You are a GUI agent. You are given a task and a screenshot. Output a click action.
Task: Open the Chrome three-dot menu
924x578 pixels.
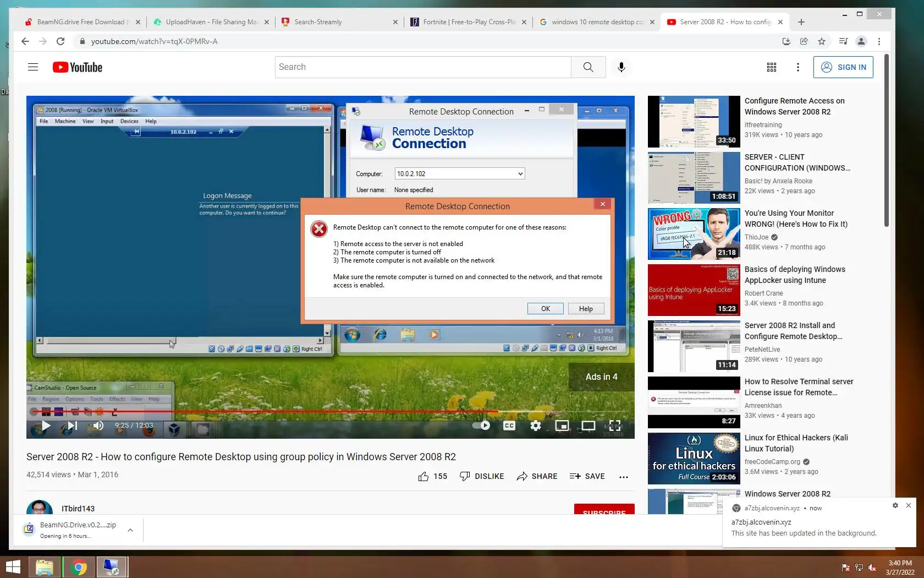coord(879,41)
